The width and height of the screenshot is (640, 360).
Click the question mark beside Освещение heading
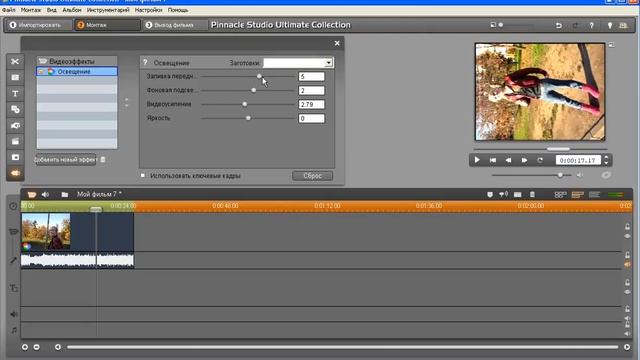click(145, 62)
